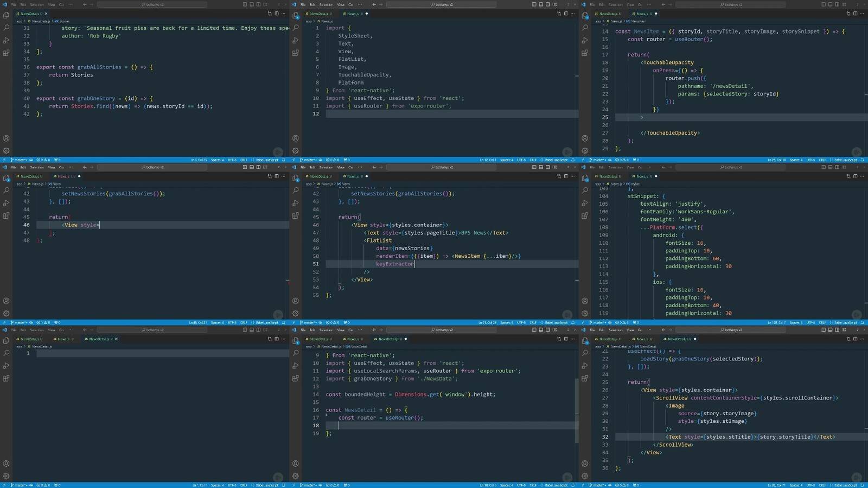Open Edit menu in StyleSheet imports window
The height and width of the screenshot is (488, 868).
[x=312, y=4]
